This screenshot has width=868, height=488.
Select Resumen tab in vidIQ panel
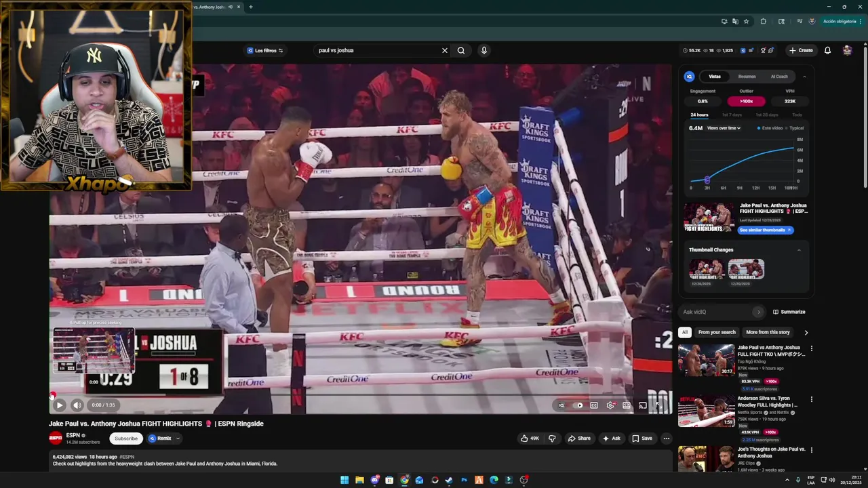coord(747,77)
